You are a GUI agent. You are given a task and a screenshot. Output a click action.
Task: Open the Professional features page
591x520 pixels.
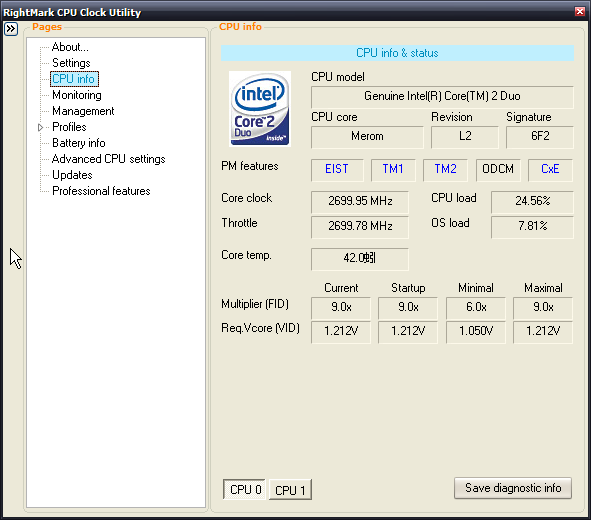point(101,191)
